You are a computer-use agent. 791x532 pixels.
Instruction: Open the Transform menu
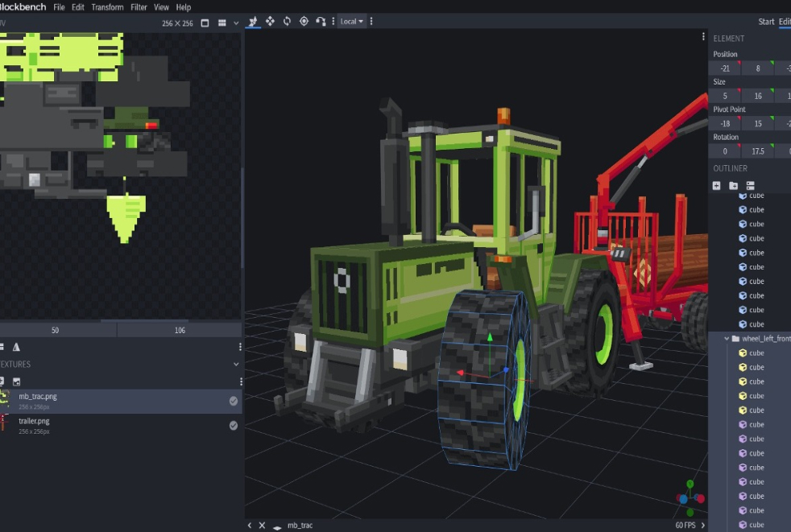pos(107,7)
